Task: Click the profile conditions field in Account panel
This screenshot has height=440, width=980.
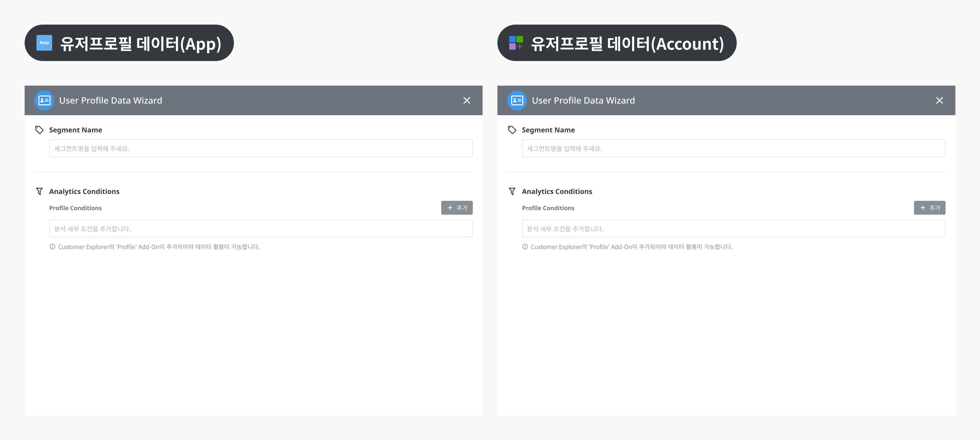Action: [x=733, y=229]
